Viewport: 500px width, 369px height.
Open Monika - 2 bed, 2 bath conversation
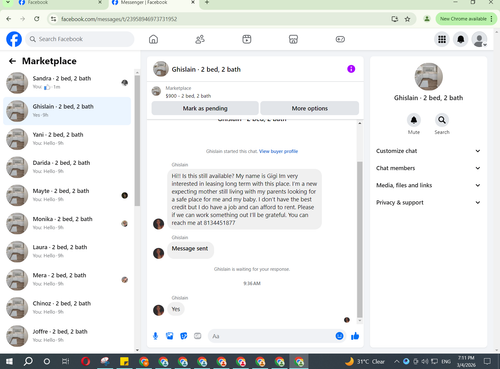[x=67, y=223]
